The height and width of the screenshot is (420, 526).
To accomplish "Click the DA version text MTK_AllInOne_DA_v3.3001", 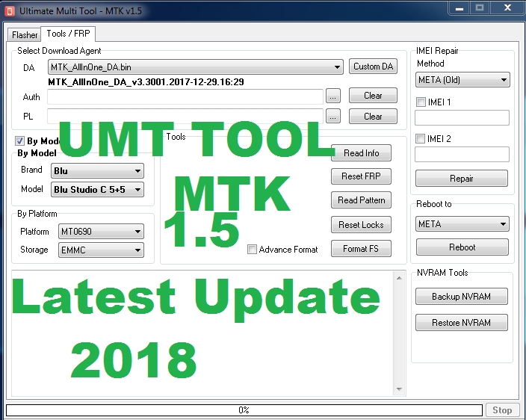I will click(146, 82).
